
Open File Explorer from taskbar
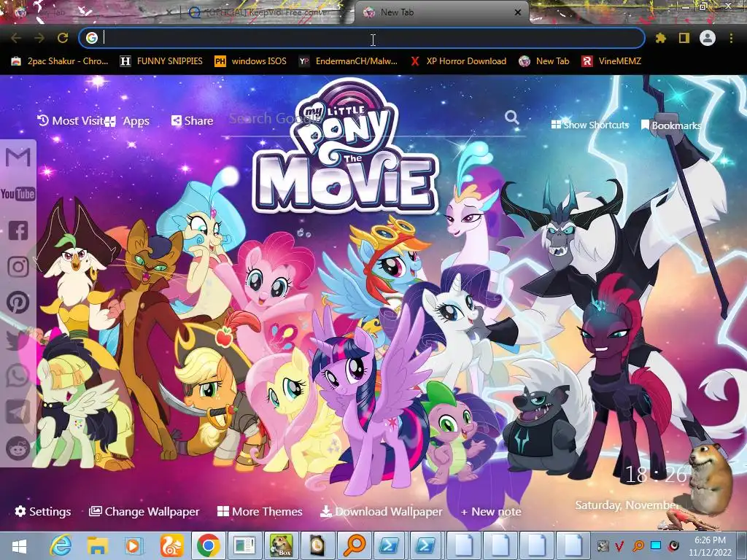tap(98, 546)
